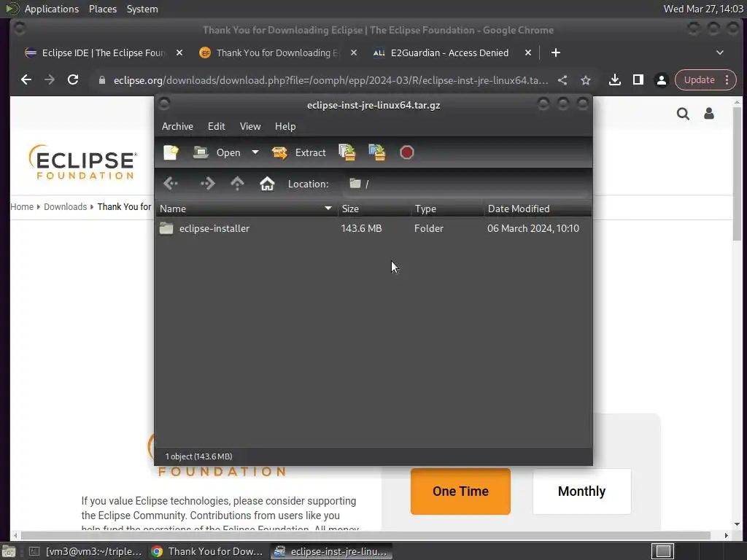Sort by the Name column header
Image resolution: width=747 pixels, height=560 pixels.
[247, 209]
